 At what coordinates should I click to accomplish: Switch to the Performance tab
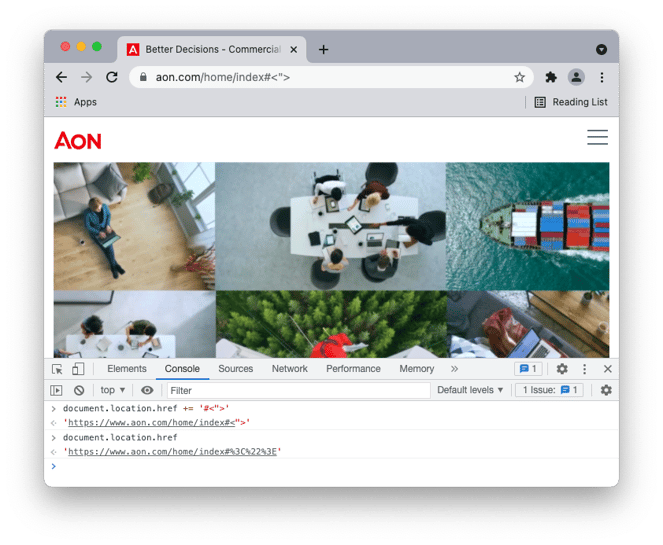[353, 369]
